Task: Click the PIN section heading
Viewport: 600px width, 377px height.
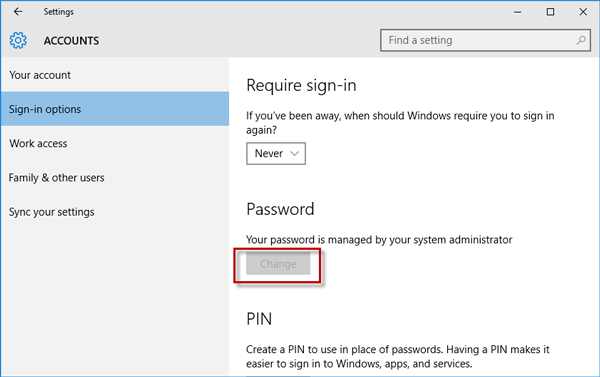Action: point(259,318)
